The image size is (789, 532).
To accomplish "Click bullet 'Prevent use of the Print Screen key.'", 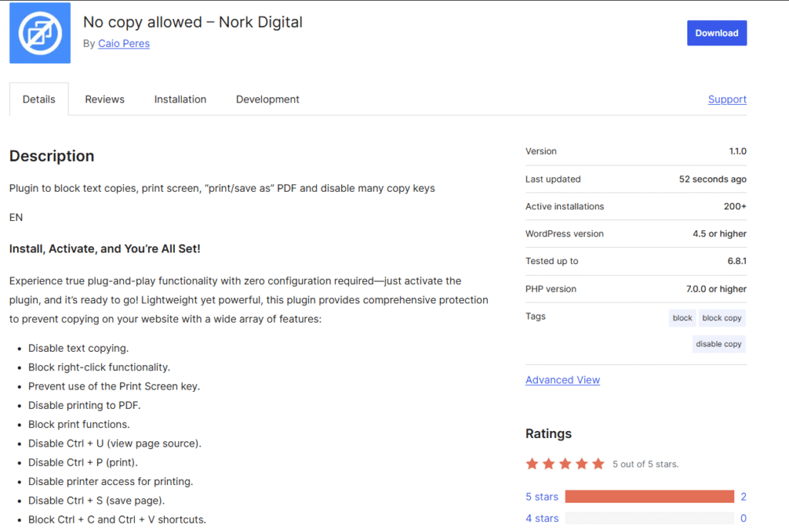I will (114, 386).
